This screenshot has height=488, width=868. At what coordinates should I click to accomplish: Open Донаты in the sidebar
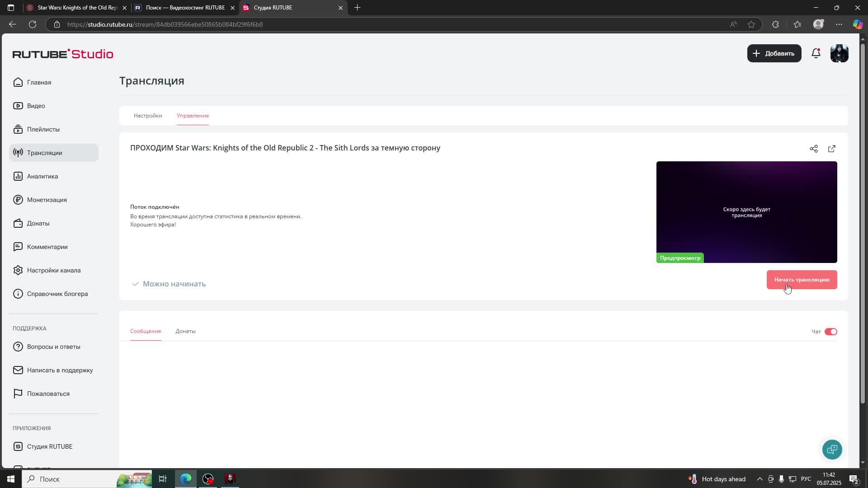tap(38, 223)
